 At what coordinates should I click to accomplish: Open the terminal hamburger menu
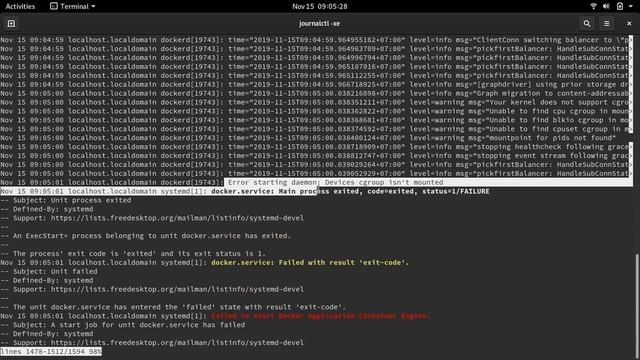[x=607, y=24]
